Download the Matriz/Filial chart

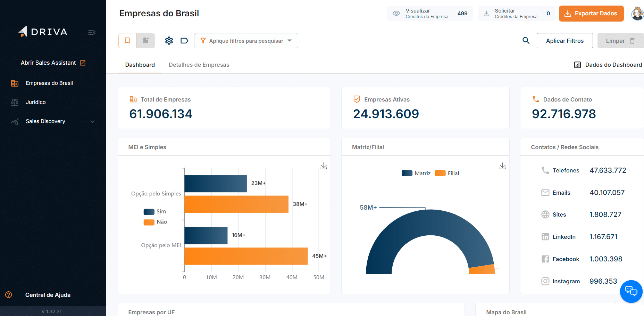(502, 166)
